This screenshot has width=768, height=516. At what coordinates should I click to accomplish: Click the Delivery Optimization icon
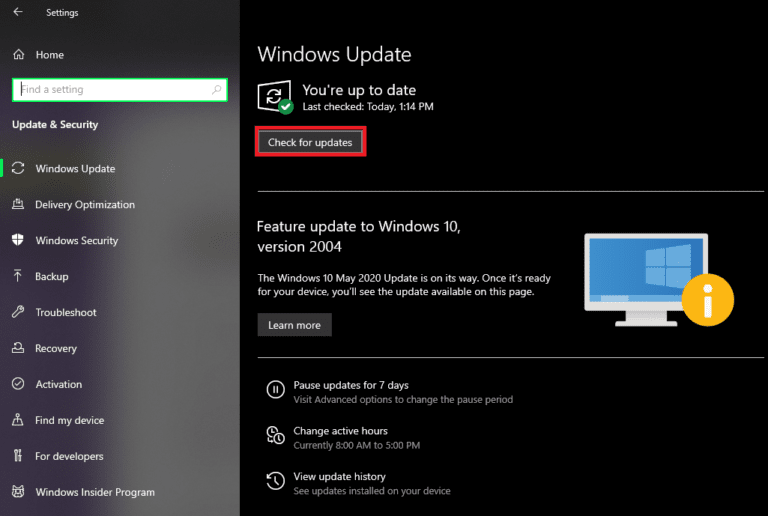tap(18, 205)
